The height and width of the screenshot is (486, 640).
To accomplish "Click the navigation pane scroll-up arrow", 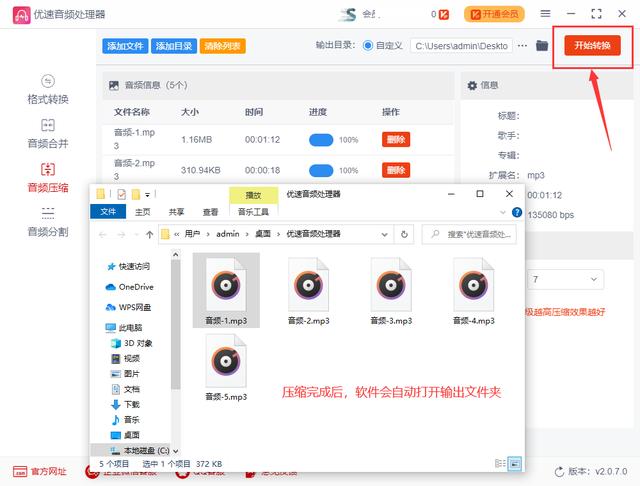I will tap(176, 255).
